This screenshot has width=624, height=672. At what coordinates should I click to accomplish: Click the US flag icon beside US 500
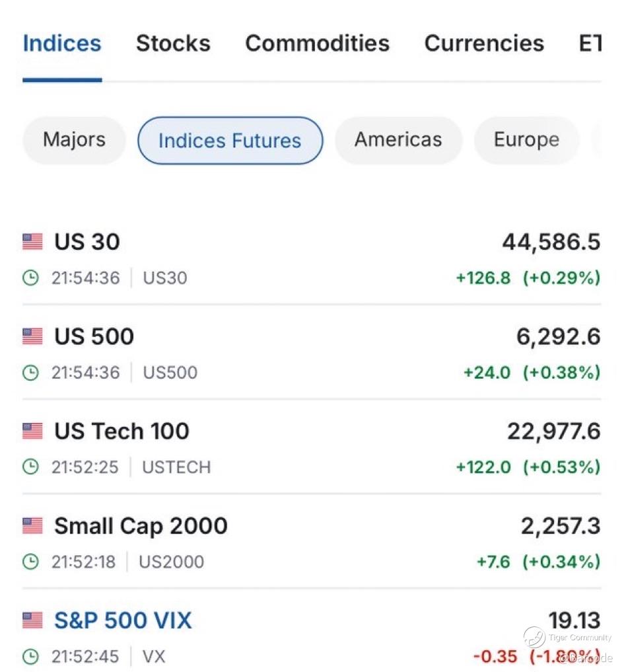[x=32, y=336]
